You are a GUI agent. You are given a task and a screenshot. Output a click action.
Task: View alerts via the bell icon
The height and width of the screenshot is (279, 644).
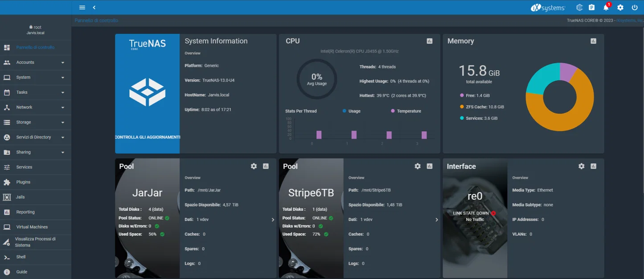coord(606,8)
